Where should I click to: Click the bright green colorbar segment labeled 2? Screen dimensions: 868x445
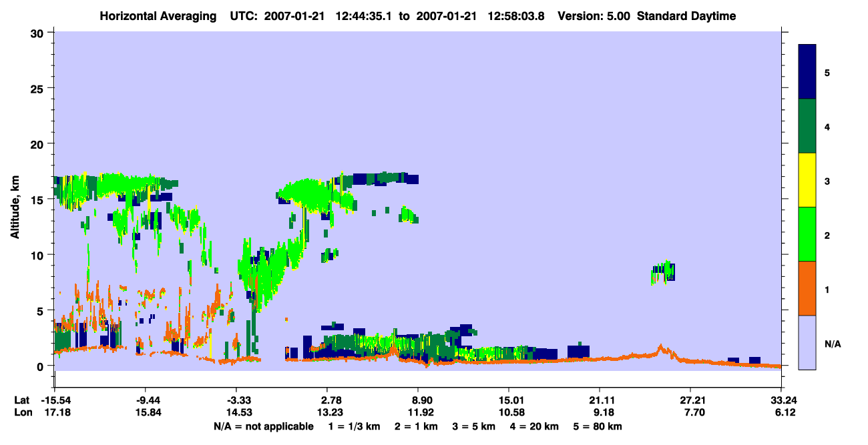(x=807, y=234)
